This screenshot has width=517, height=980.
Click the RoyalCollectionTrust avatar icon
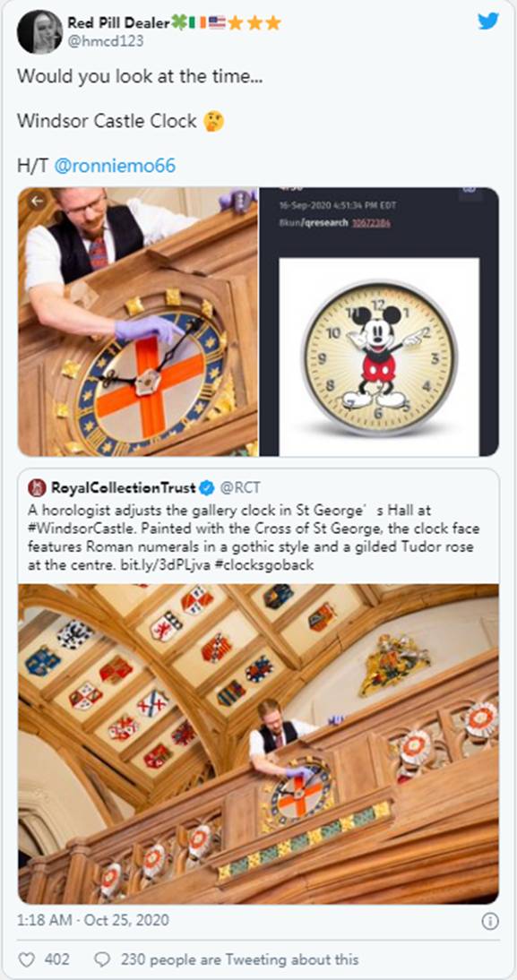[x=37, y=487]
